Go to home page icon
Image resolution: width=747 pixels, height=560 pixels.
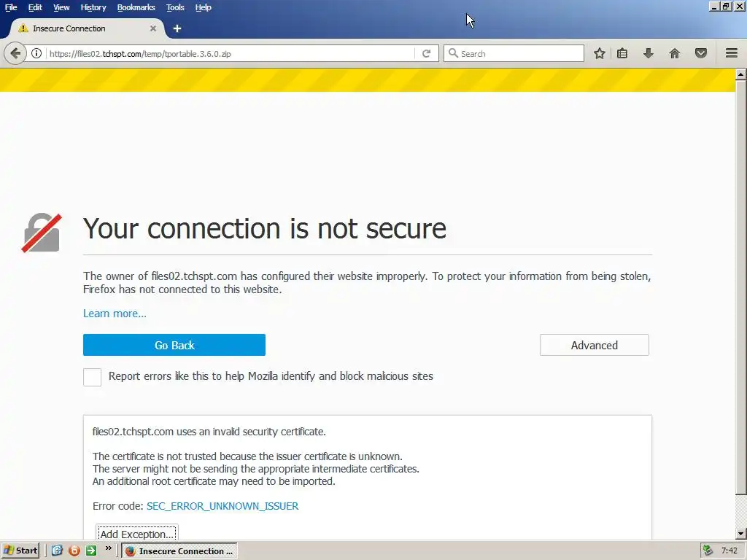[675, 53]
